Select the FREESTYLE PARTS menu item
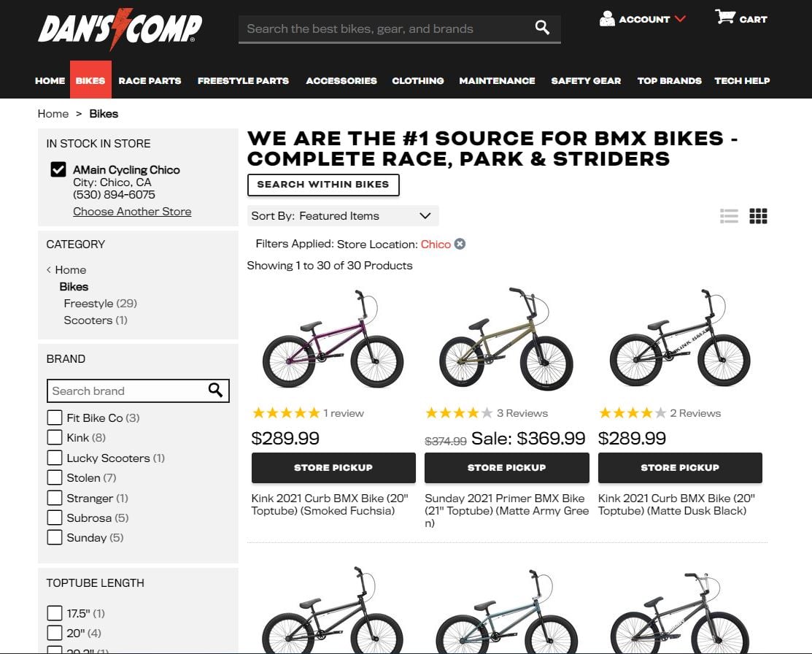812x654 pixels. 243,80
